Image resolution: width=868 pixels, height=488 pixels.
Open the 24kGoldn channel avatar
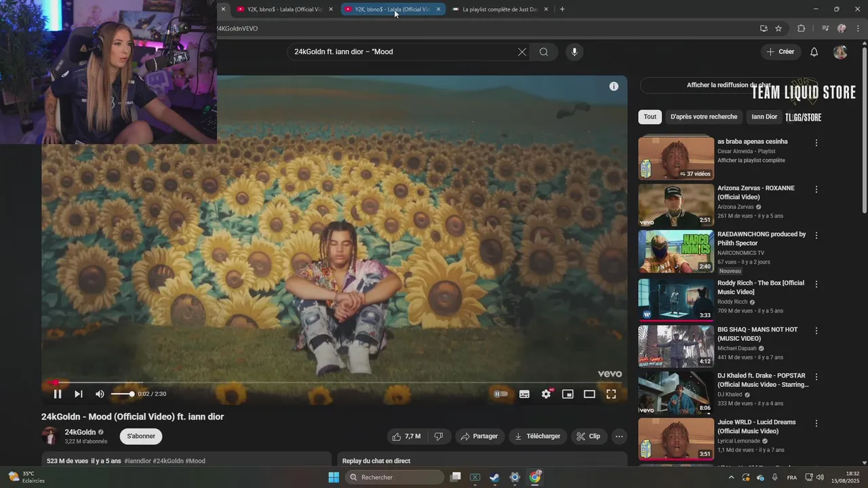pos(50,436)
